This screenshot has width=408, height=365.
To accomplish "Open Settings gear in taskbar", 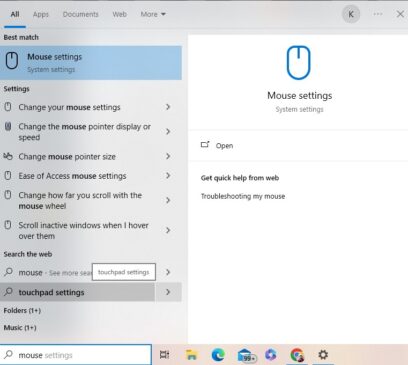I will pos(323,354).
